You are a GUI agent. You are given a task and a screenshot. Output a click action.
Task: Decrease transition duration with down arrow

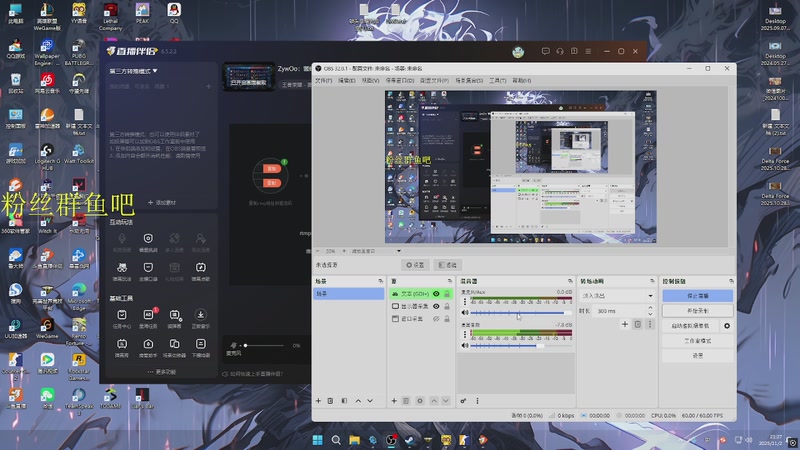point(650,313)
